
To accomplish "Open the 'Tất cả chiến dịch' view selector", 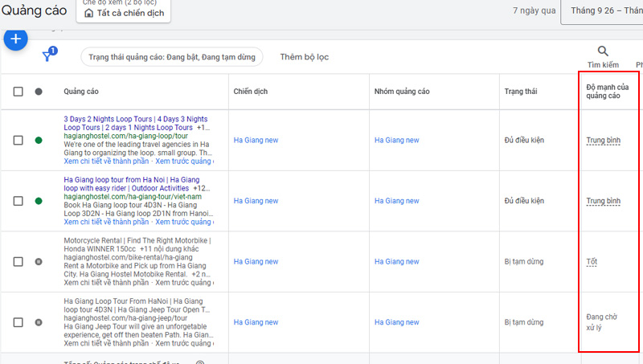I will pos(123,13).
